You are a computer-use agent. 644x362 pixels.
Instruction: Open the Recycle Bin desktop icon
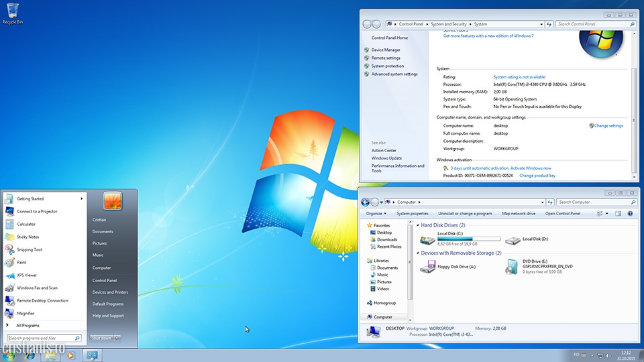click(13, 13)
